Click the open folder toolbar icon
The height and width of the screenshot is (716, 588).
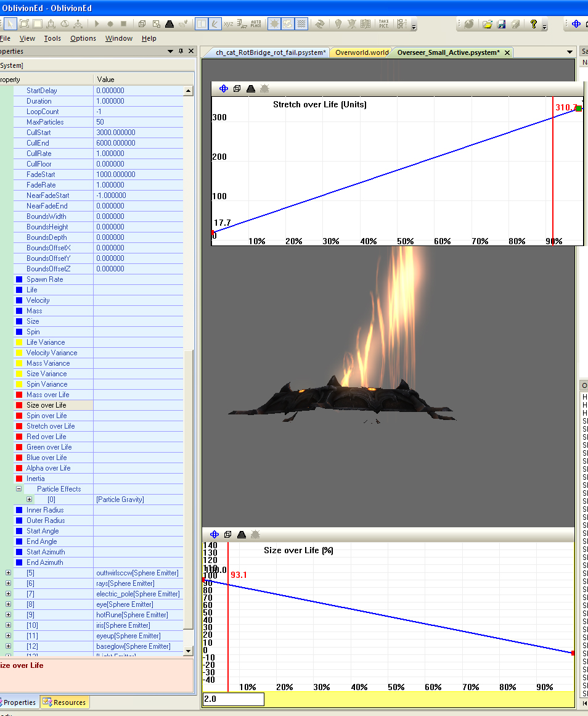[x=487, y=24]
